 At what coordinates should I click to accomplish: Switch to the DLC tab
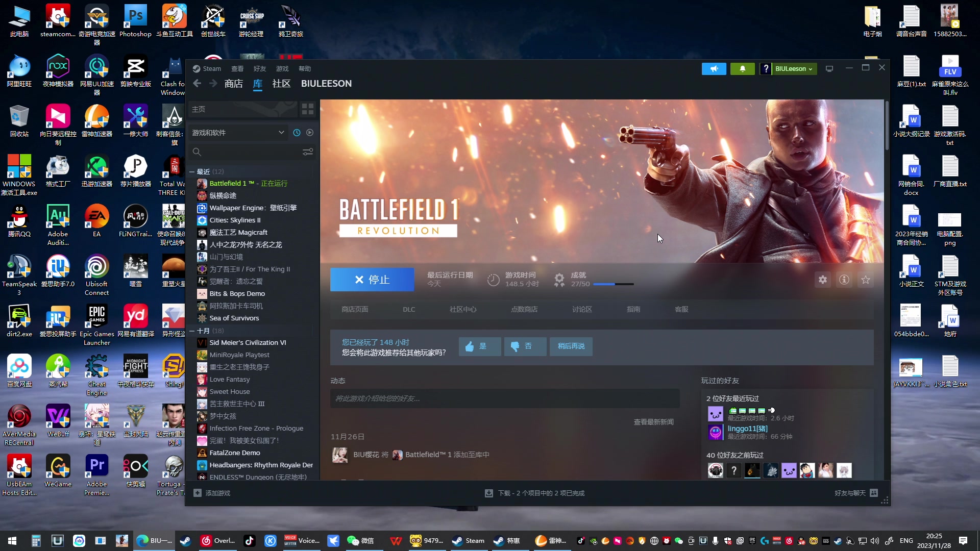[x=409, y=310]
